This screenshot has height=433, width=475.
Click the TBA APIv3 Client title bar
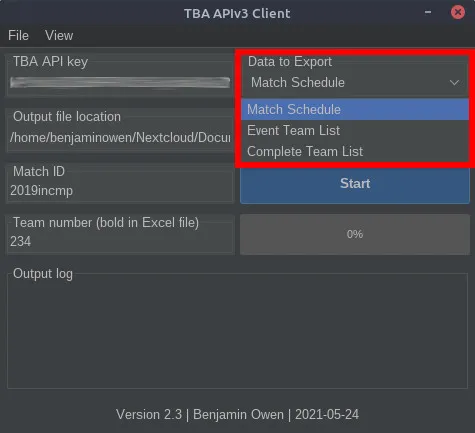click(x=237, y=13)
